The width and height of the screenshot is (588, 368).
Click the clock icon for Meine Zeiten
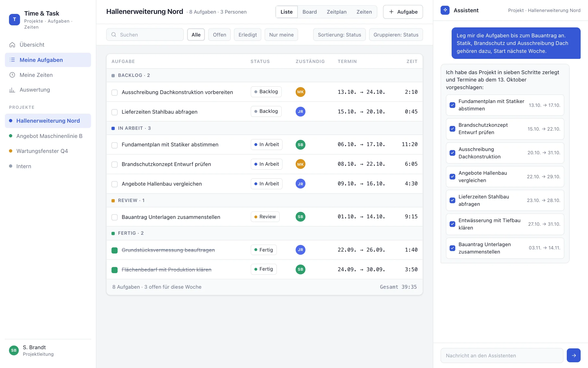12,75
